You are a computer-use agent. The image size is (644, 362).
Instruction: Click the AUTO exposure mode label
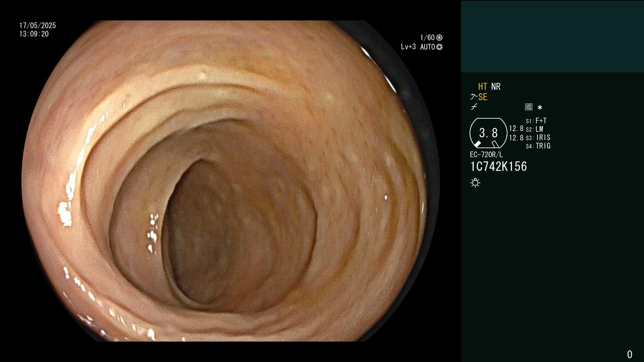coord(428,47)
